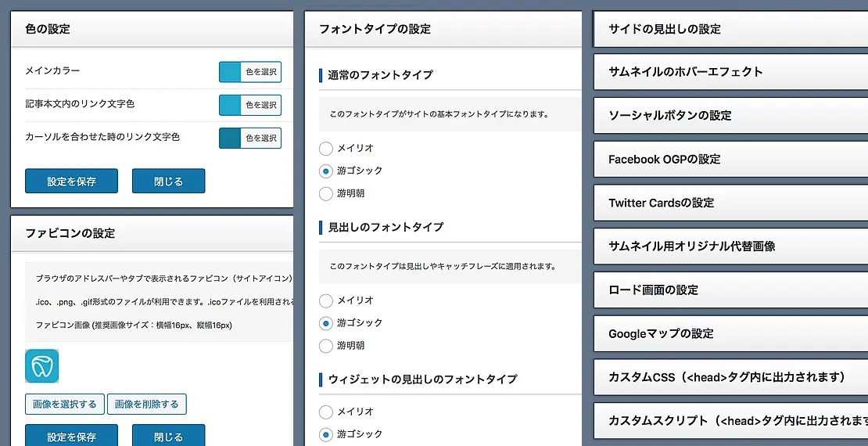This screenshot has height=446, width=868.
Task: Click 設定を保存 in the color settings panel
Action: tap(71, 181)
